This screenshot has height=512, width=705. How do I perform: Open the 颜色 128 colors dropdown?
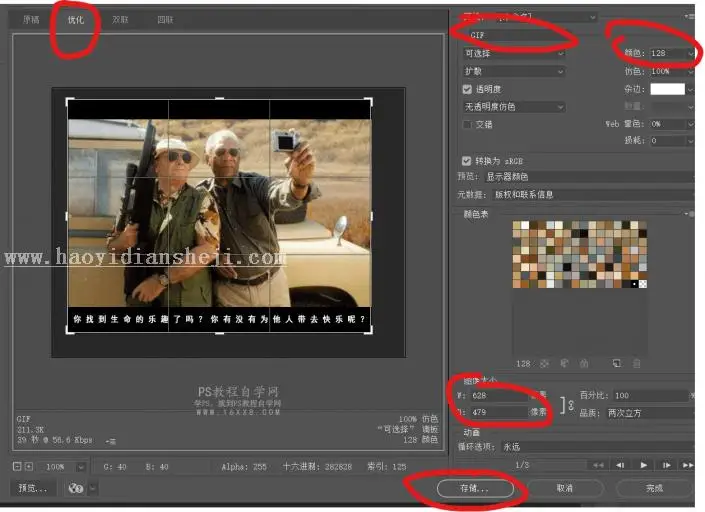(672, 53)
